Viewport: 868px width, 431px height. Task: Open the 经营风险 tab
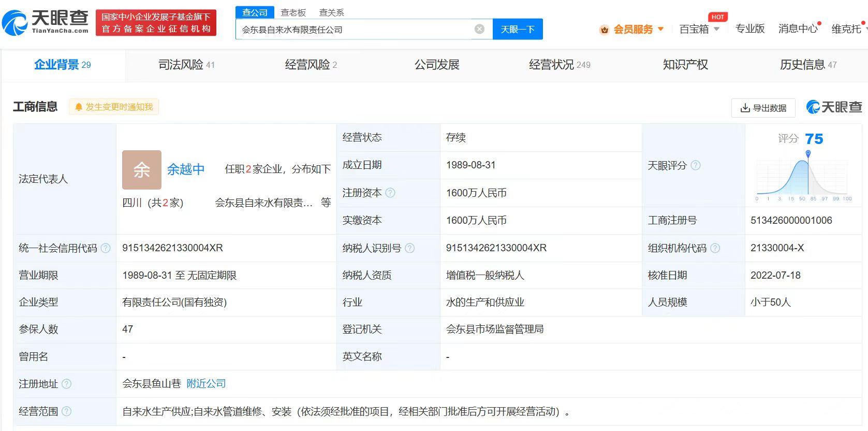tap(311, 65)
